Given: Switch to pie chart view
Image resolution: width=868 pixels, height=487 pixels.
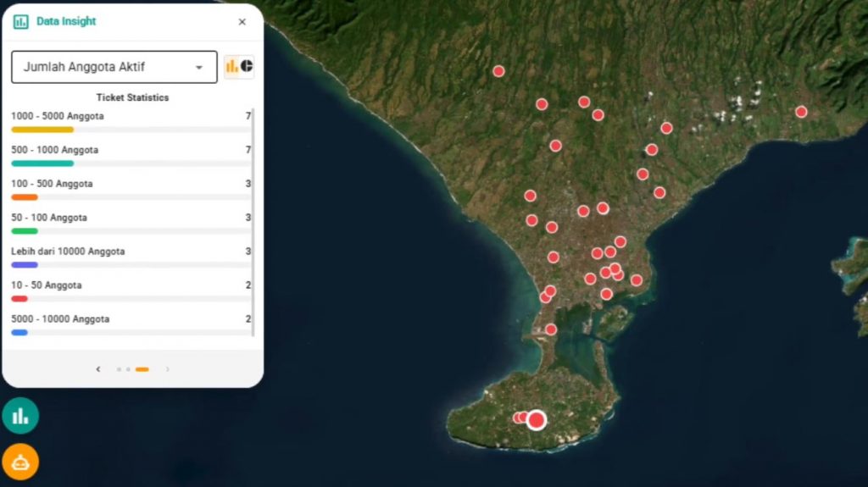Looking at the screenshot, I should (247, 66).
